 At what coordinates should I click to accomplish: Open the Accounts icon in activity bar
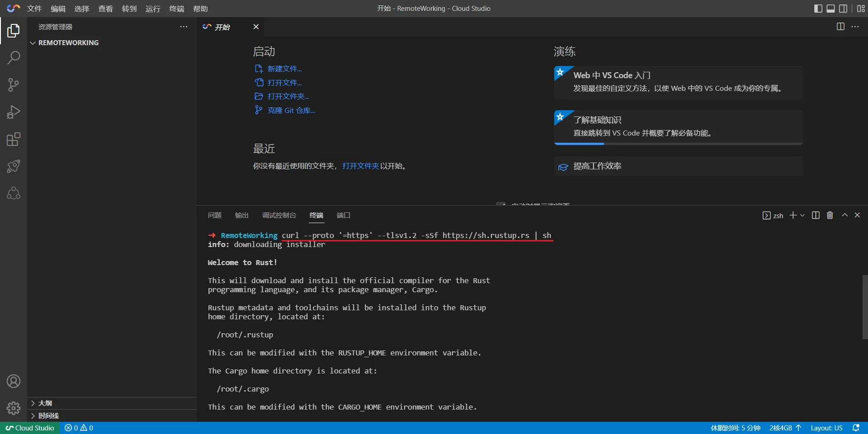[x=14, y=381]
